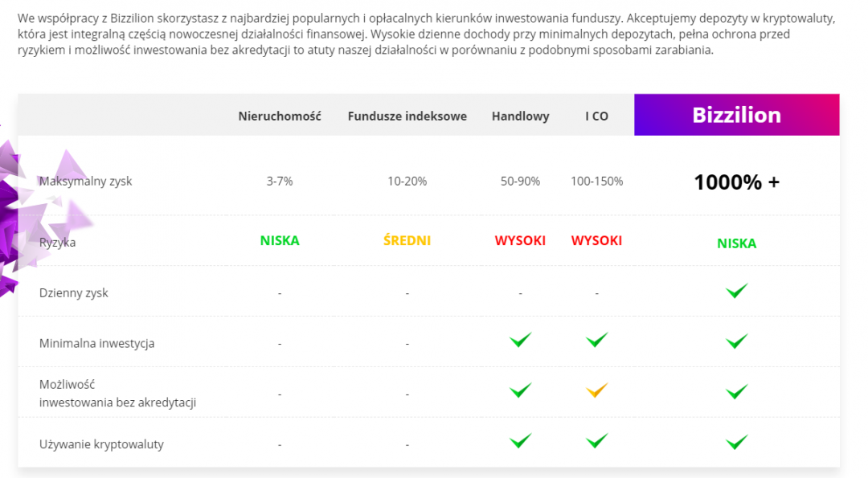
Task: Click the green NISKA label under Bizzilion
Action: 736,243
